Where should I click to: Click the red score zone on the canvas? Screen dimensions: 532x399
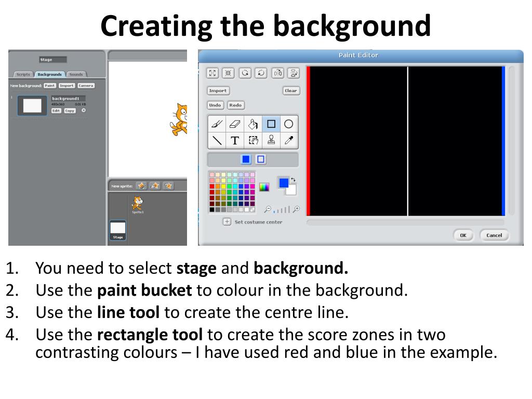(x=309, y=141)
